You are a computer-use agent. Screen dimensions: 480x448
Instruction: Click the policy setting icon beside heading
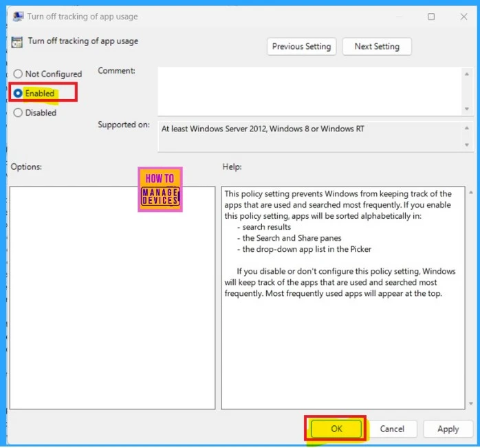pyautogui.click(x=17, y=42)
